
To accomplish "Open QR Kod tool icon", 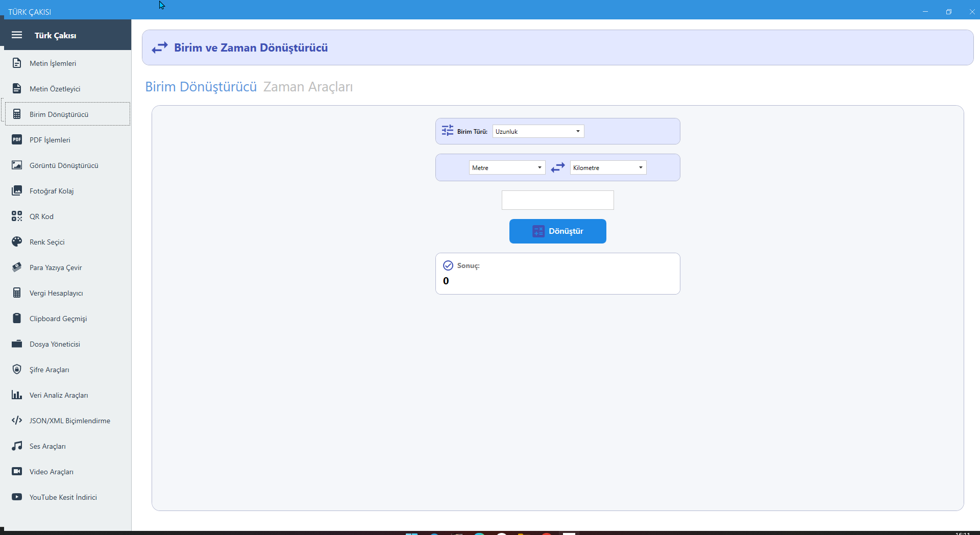I will (17, 216).
